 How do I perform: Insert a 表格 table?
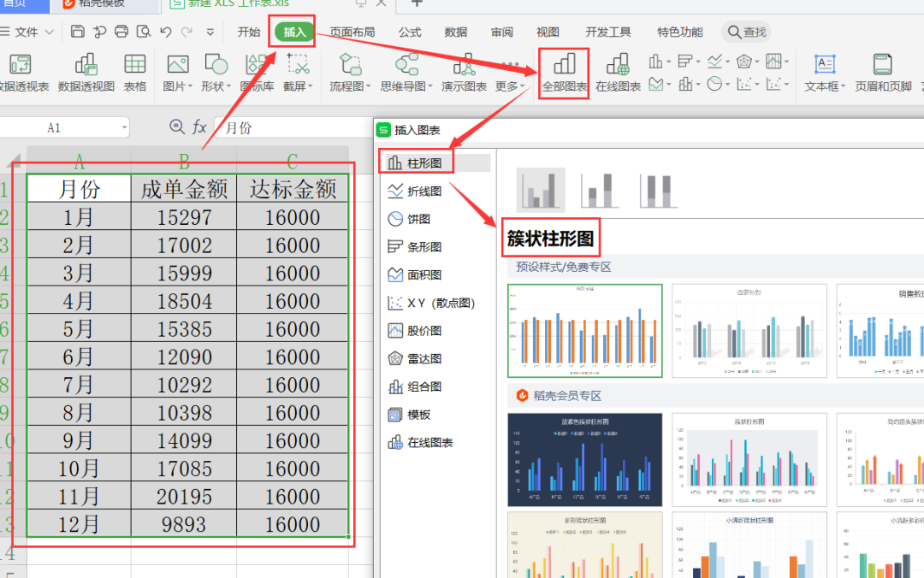(x=135, y=73)
